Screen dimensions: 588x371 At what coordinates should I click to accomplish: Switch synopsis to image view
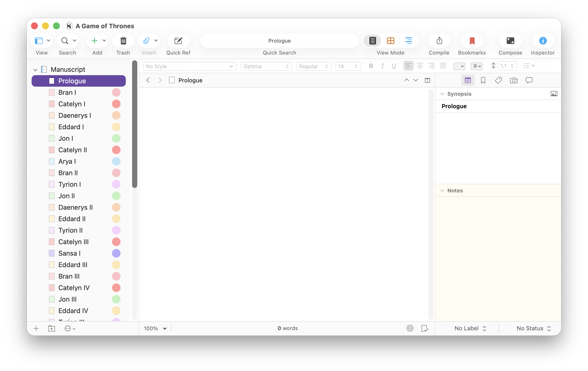pos(554,94)
